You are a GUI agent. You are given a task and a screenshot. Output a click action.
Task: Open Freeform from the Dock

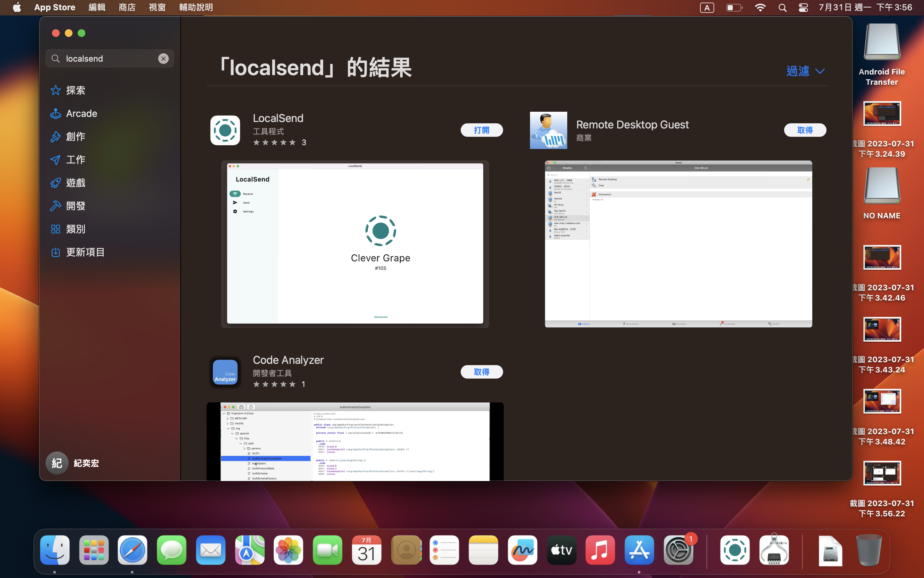tap(523, 550)
